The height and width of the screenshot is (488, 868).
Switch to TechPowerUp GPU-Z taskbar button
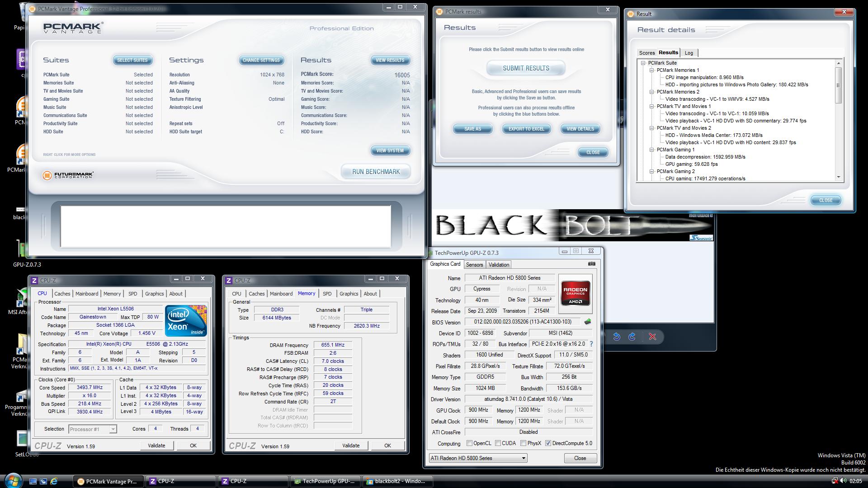tap(325, 481)
